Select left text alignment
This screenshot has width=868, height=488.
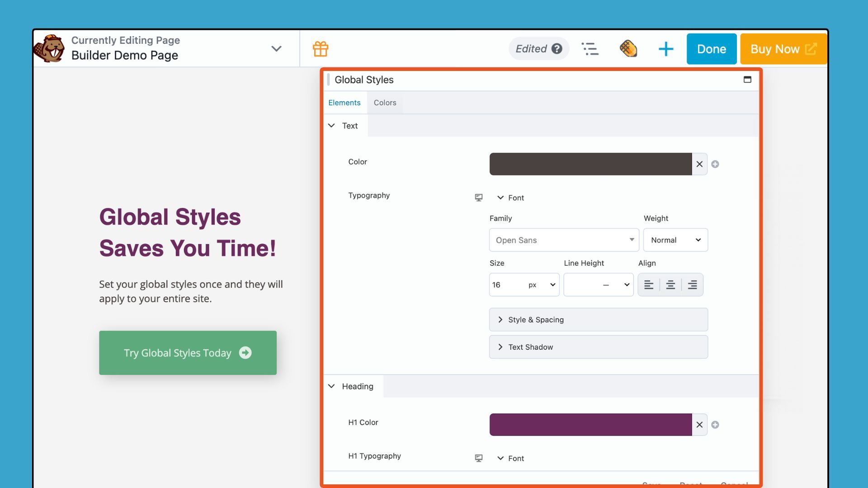[649, 285]
